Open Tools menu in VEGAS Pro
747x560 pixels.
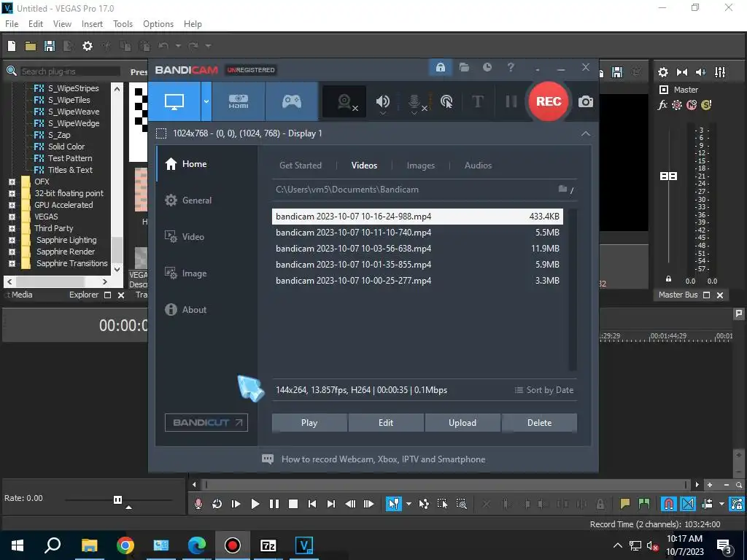(123, 24)
